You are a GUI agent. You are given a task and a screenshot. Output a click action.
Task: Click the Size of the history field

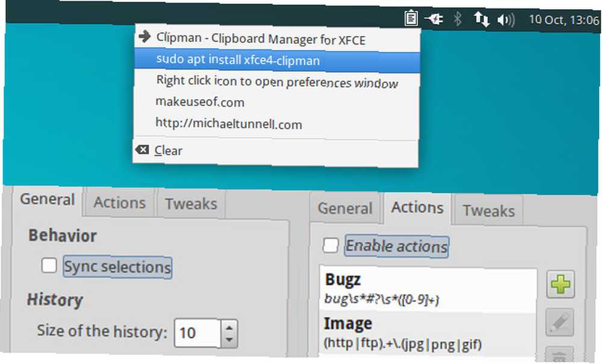197,333
